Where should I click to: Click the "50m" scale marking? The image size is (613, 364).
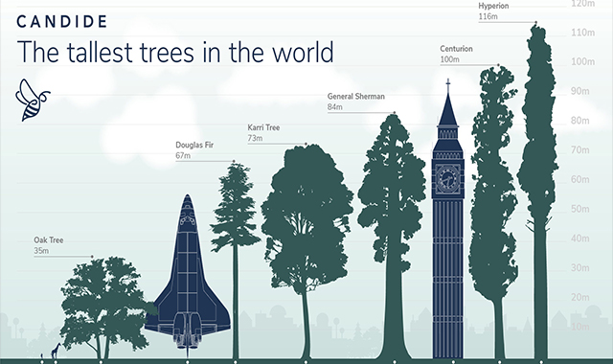pyautogui.click(x=580, y=209)
